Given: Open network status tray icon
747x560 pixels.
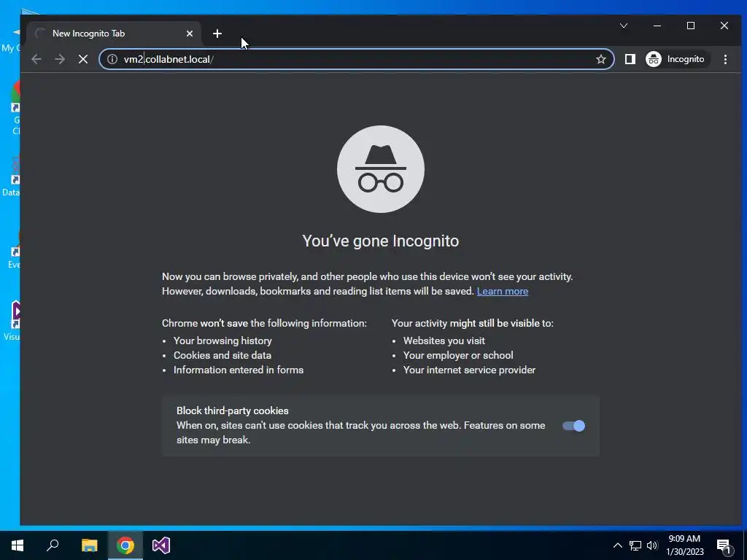Looking at the screenshot, I should tap(635, 545).
